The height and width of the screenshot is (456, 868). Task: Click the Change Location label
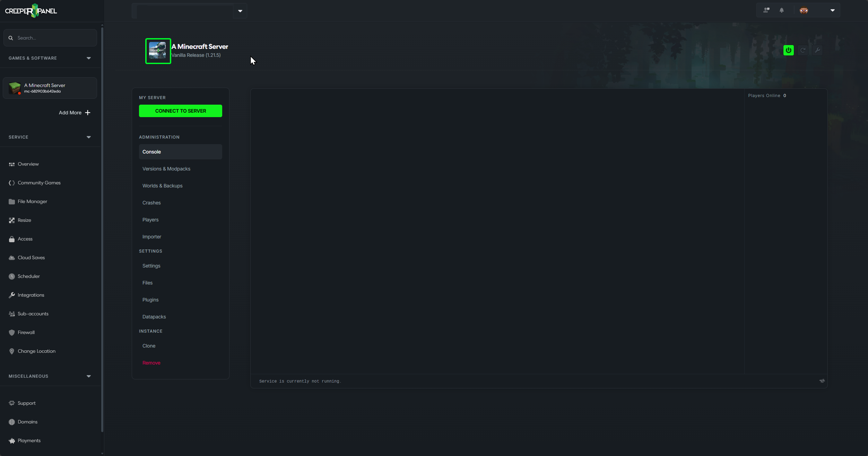pyautogui.click(x=36, y=351)
